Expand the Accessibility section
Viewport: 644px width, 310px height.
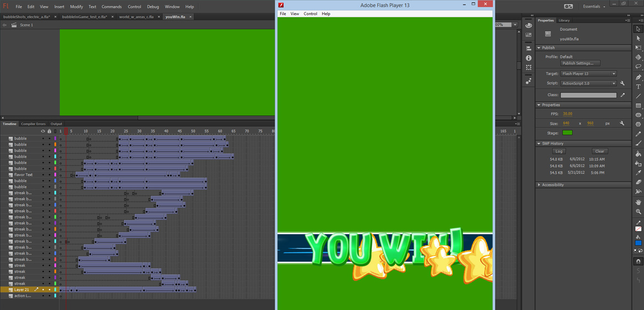[539, 185]
